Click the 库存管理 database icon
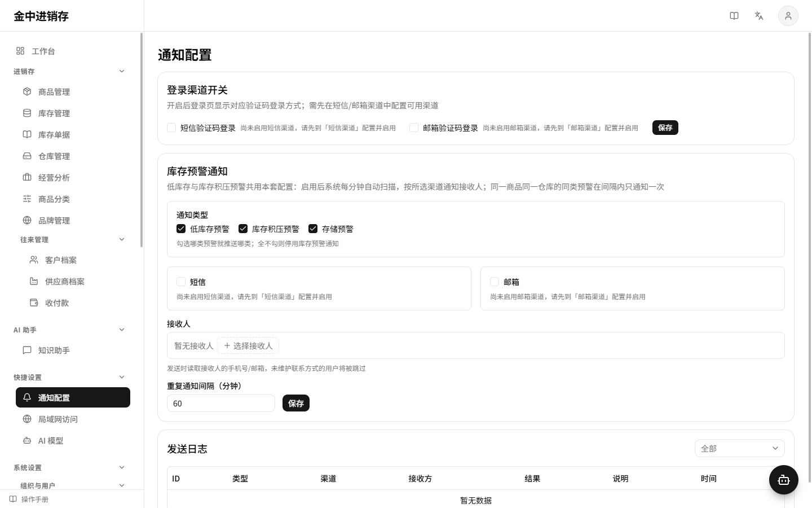812x508 pixels. tap(27, 113)
